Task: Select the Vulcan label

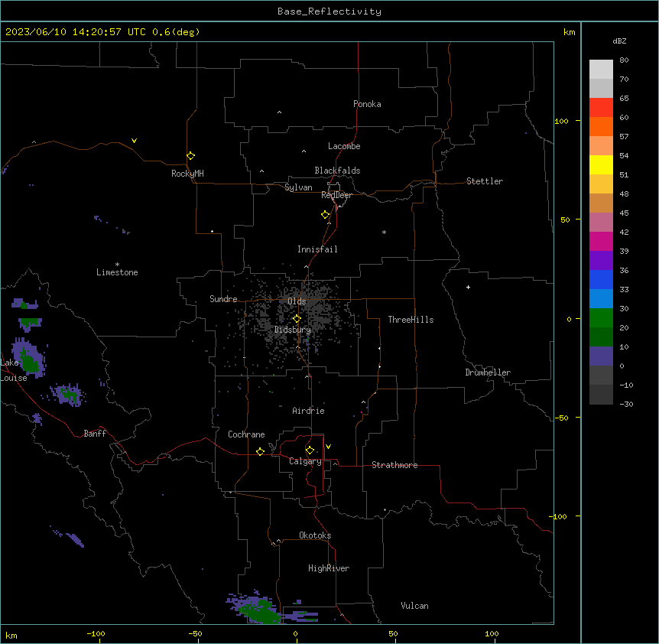Action: click(x=414, y=606)
